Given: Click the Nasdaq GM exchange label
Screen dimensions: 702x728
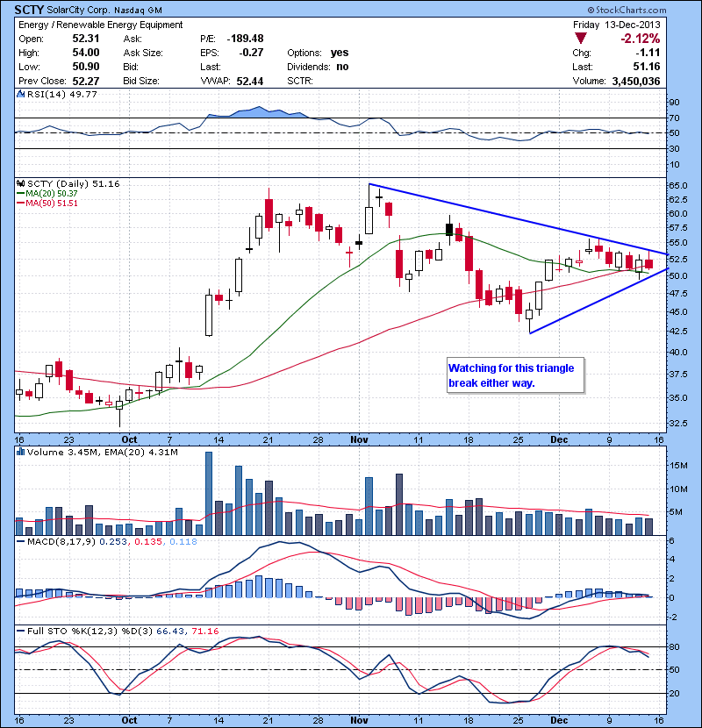Looking at the screenshot, I should [138, 11].
